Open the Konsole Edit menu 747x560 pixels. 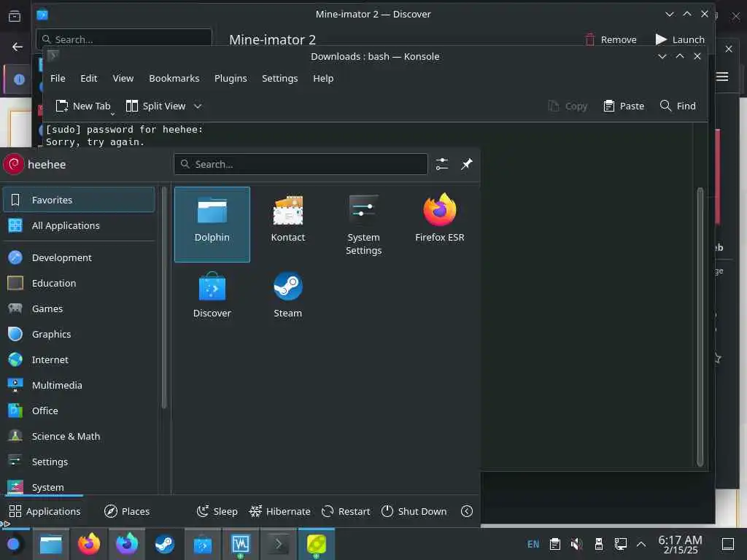pyautogui.click(x=88, y=79)
